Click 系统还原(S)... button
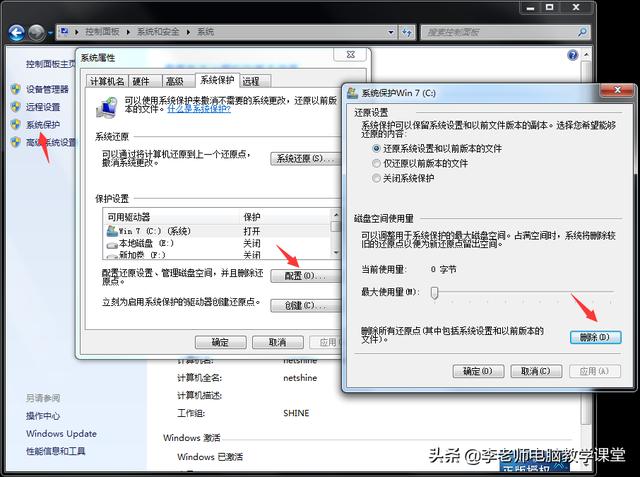 coord(305,158)
